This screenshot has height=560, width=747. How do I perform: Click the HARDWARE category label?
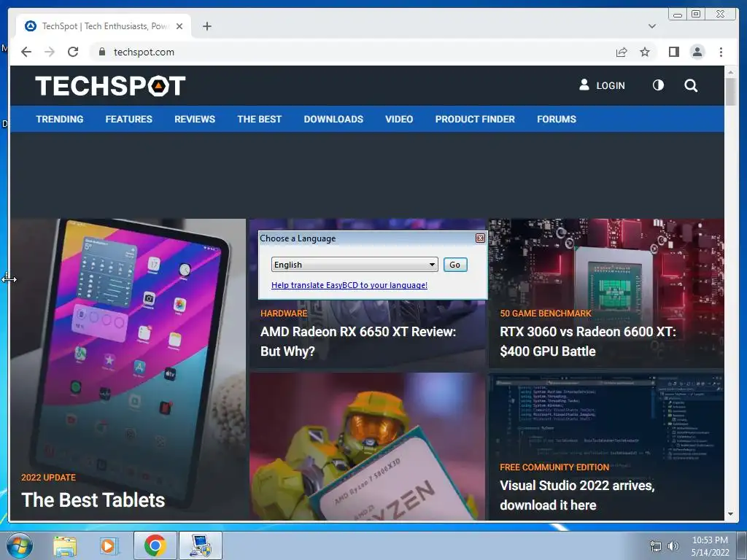[284, 314]
